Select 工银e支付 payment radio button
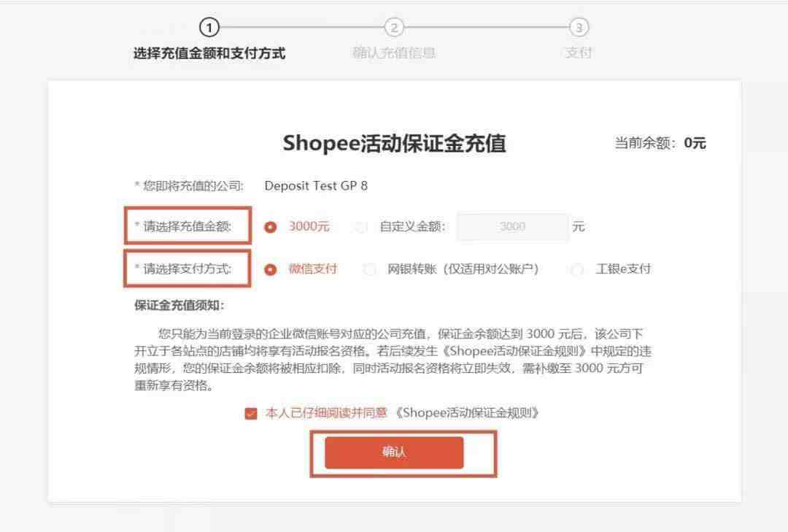The width and height of the screenshot is (788, 532). click(577, 269)
